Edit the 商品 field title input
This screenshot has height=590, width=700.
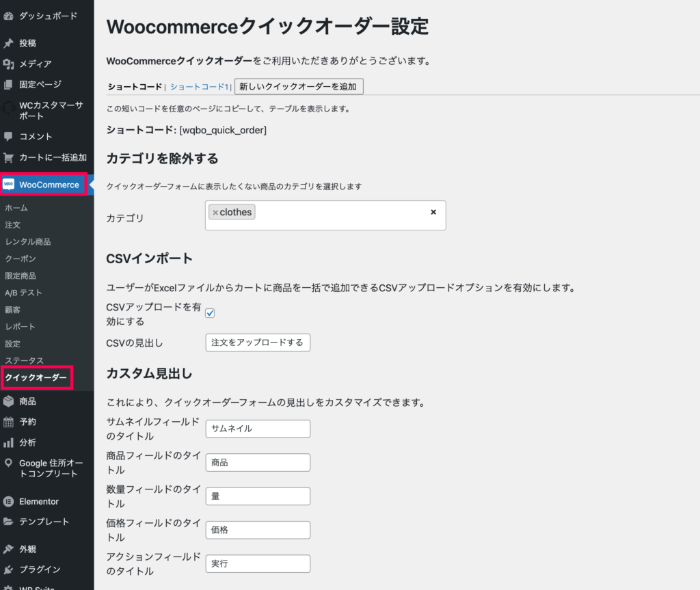coord(258,462)
